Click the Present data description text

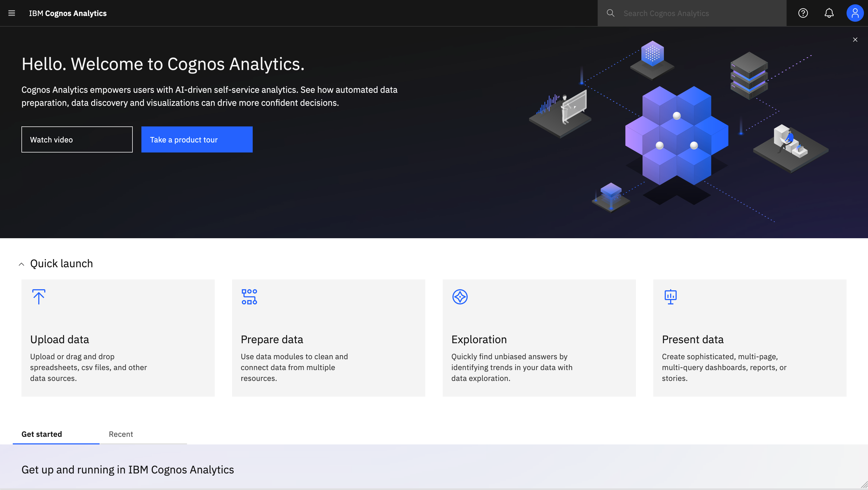point(724,367)
